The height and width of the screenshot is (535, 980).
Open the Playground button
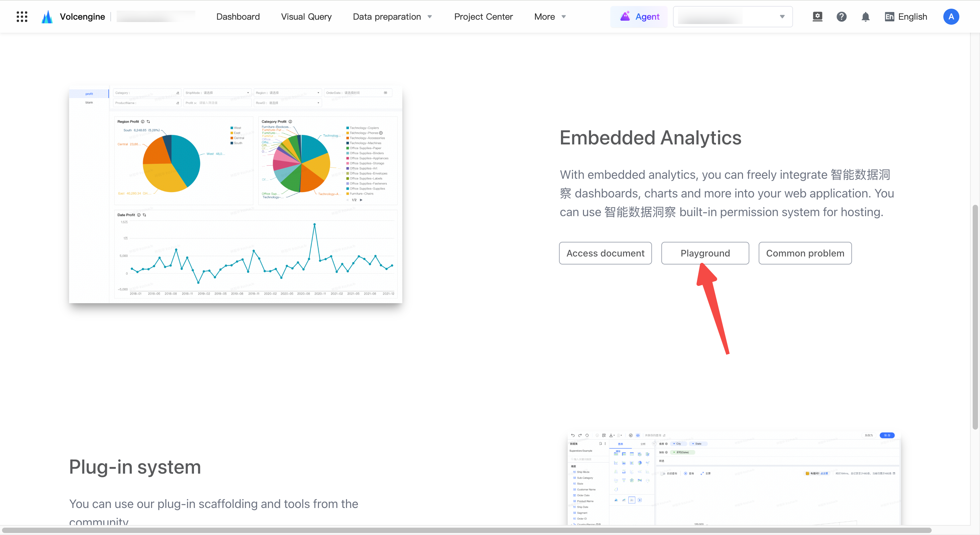tap(705, 253)
